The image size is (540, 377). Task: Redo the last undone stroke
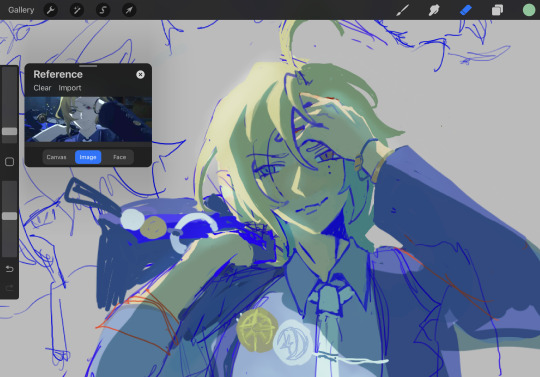(9, 287)
